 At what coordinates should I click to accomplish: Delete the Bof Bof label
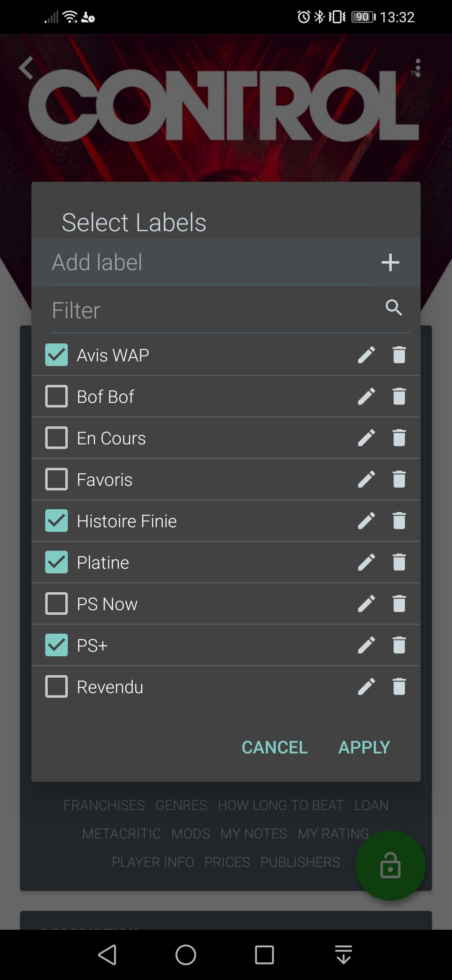tap(399, 396)
